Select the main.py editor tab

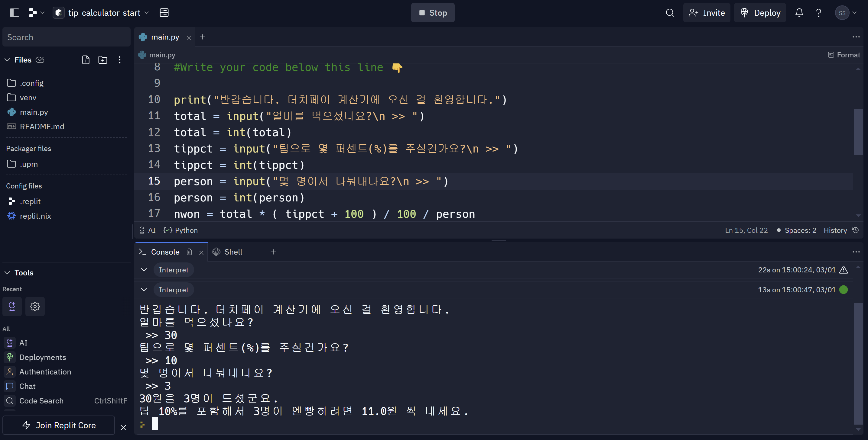(164, 37)
